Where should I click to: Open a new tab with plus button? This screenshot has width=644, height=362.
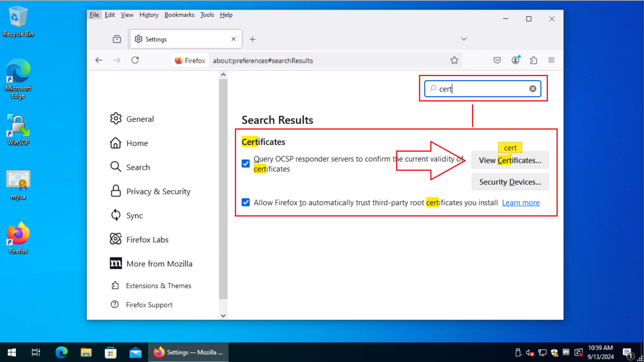[252, 39]
